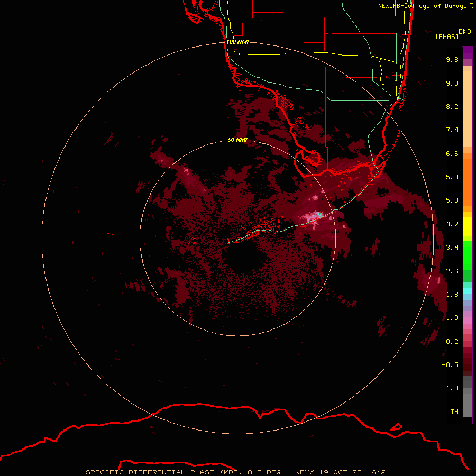Select the 50 NMI range ring label

pos(237,140)
